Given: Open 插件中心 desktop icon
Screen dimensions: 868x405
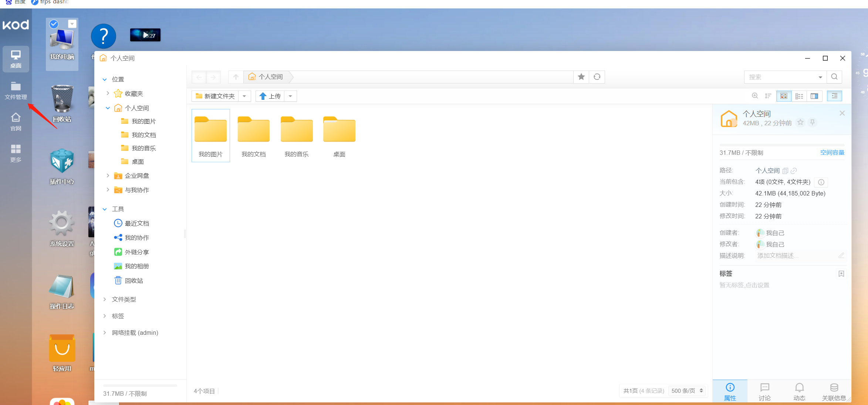Looking at the screenshot, I should (x=62, y=166).
